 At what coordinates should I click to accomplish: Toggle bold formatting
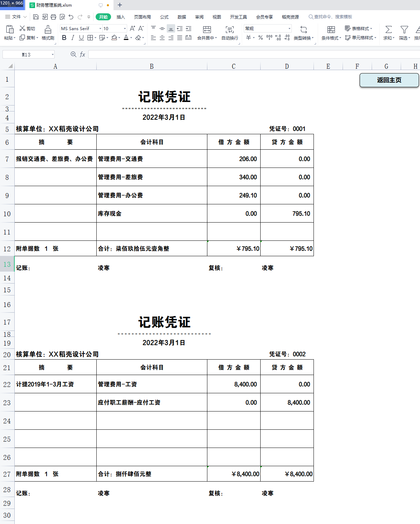[63, 38]
